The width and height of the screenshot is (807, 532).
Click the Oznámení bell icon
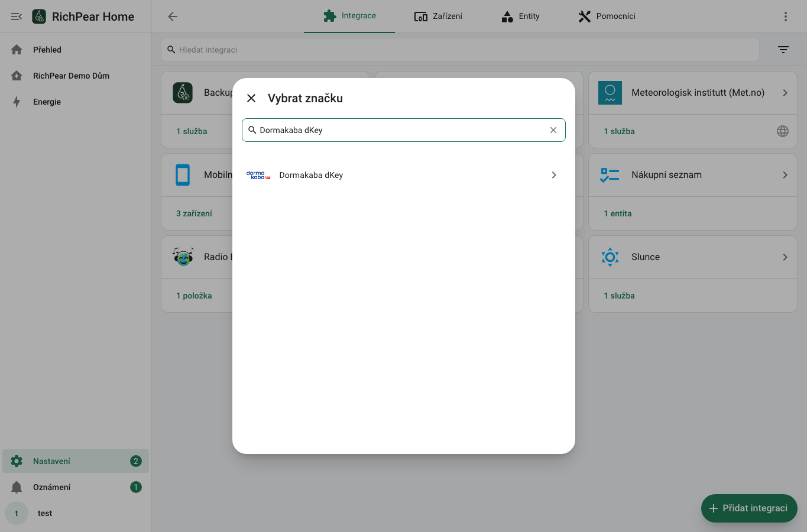point(17,487)
